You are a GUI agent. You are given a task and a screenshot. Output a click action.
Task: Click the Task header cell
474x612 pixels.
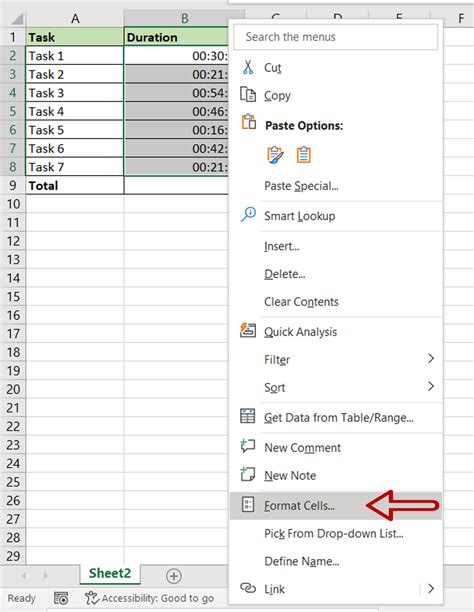[75, 37]
